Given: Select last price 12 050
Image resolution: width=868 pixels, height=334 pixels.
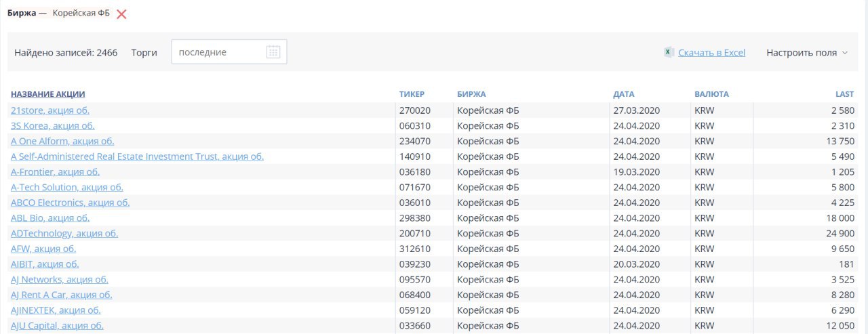Looking at the screenshot, I should click(840, 326).
